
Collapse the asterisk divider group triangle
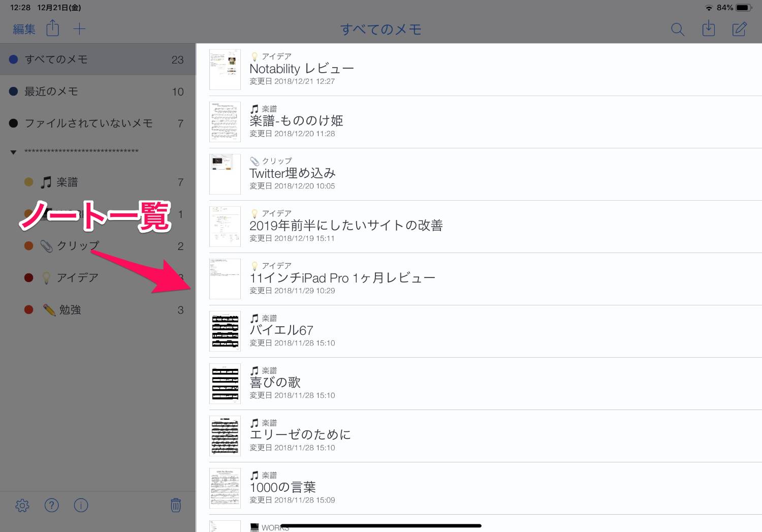pyautogui.click(x=13, y=152)
